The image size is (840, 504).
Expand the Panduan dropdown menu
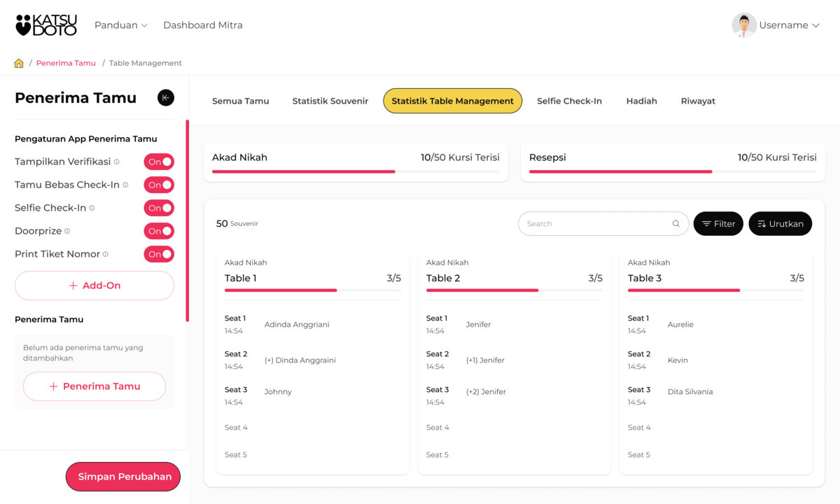click(x=121, y=25)
